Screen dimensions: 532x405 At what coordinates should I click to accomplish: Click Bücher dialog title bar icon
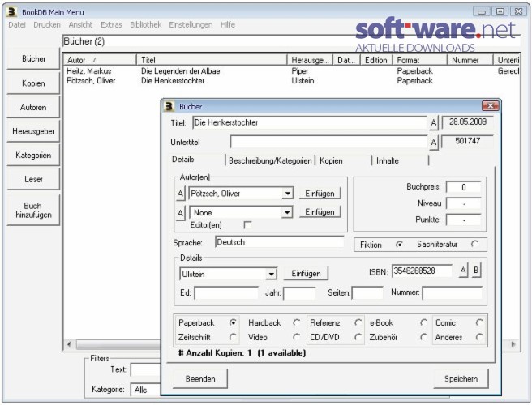169,106
